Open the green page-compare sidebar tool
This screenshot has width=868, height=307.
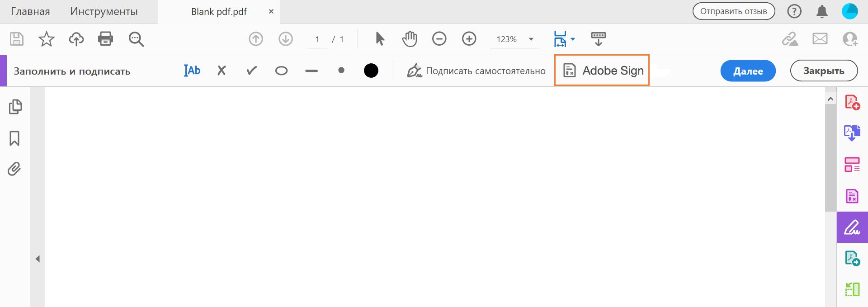coord(852,289)
